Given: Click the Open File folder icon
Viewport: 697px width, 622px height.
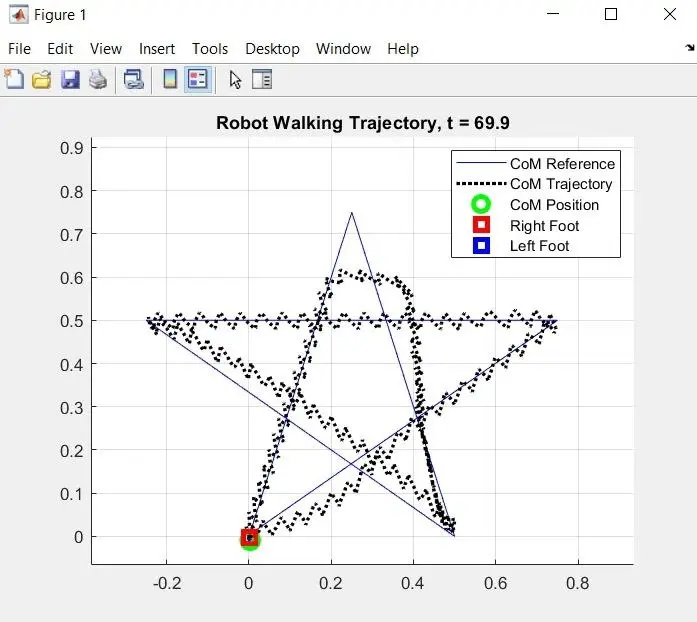Looking at the screenshot, I should [42, 80].
